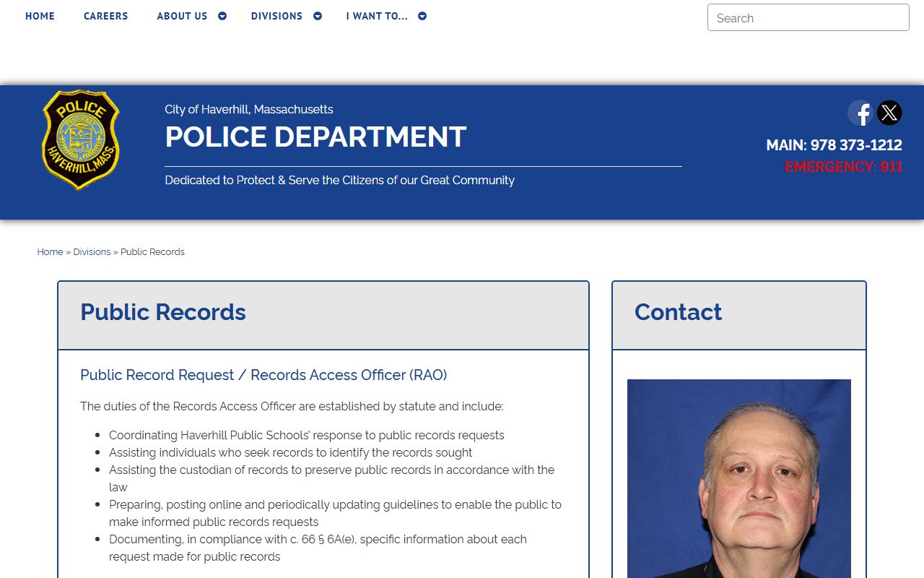Expand the Divisions dropdown arrow
Viewport: 924px width, 578px height.
(318, 16)
